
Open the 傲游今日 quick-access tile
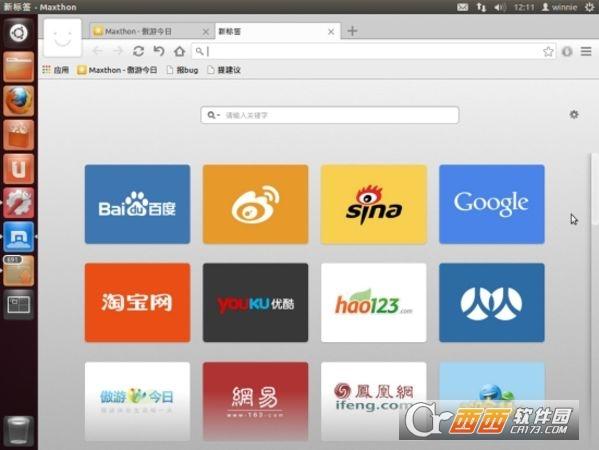point(138,401)
